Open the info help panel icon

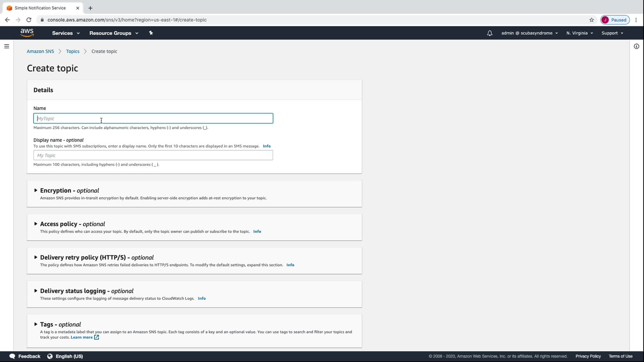click(637, 46)
